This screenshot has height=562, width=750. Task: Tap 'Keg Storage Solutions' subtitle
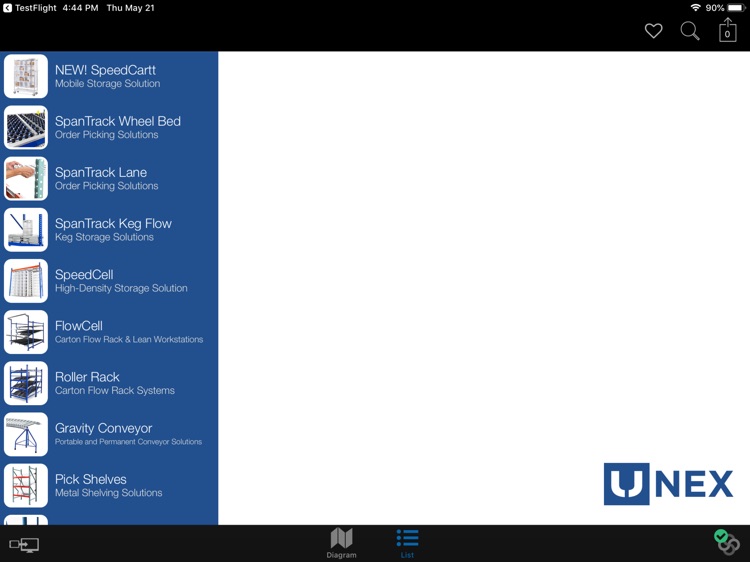pyautogui.click(x=104, y=237)
